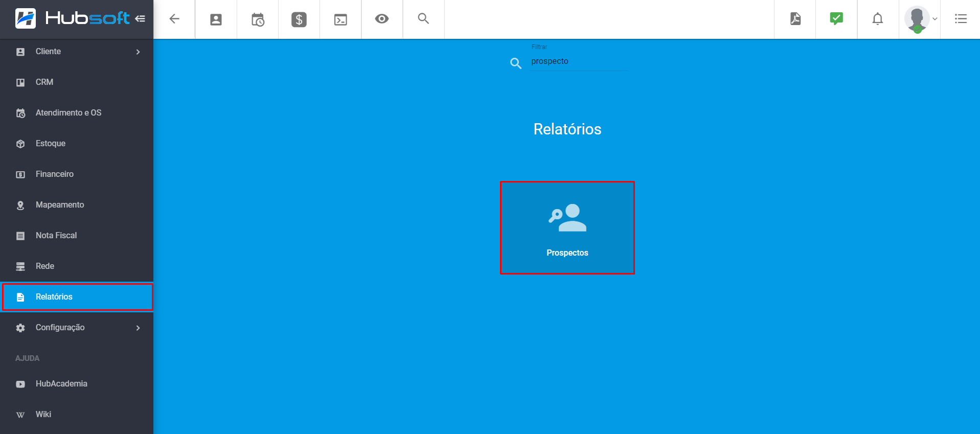Screen dimensions: 980x434
Task: Click the Nota Fiscal receipt icon
Action: pos(20,236)
